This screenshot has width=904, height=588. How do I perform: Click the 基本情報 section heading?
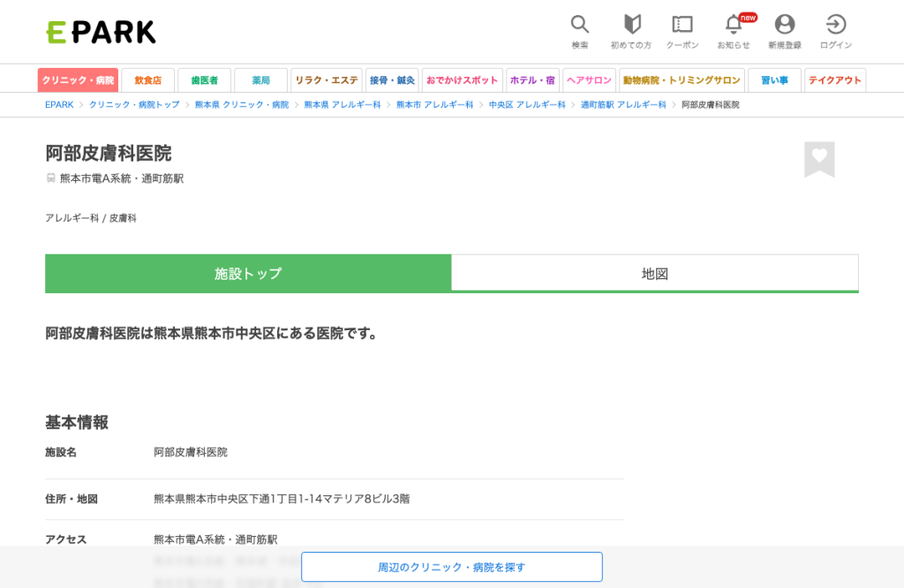[77, 423]
